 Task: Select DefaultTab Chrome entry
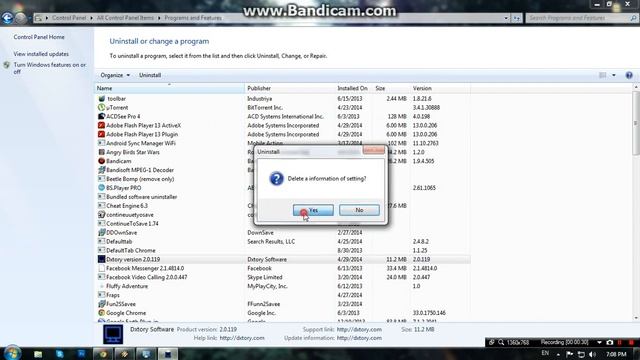pyautogui.click(x=131, y=251)
